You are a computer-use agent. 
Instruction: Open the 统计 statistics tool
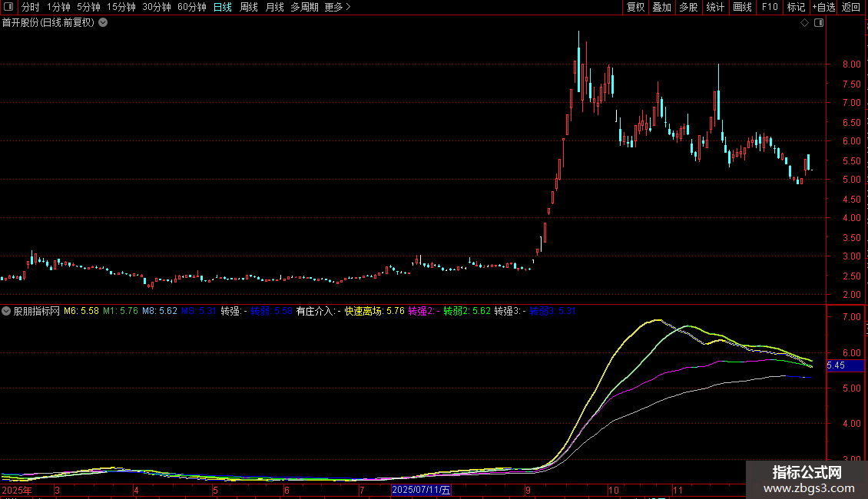tap(715, 7)
